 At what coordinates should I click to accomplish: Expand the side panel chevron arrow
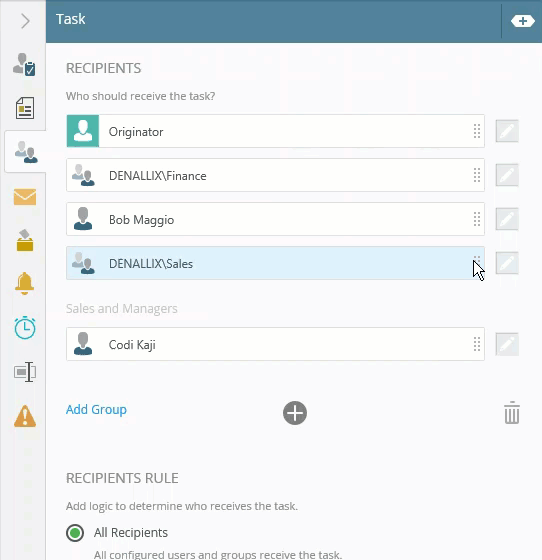click(x=25, y=21)
